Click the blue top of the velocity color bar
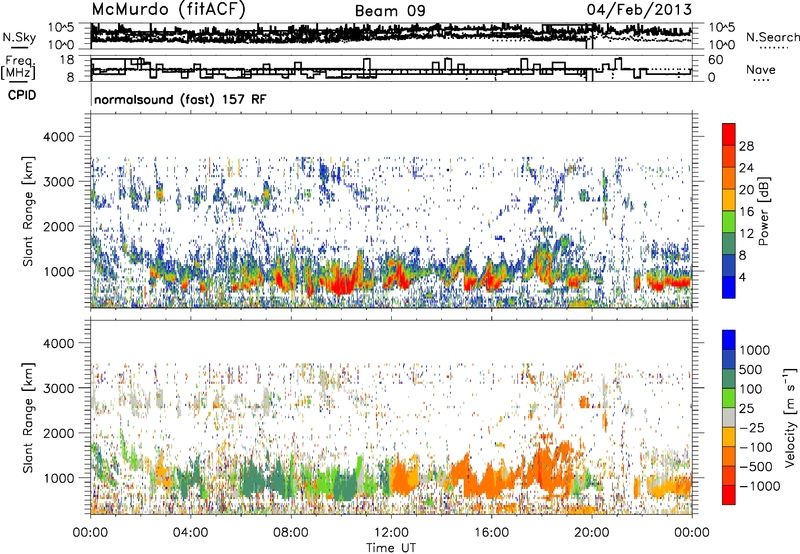Image resolution: width=800 pixels, height=554 pixels. tap(729, 339)
